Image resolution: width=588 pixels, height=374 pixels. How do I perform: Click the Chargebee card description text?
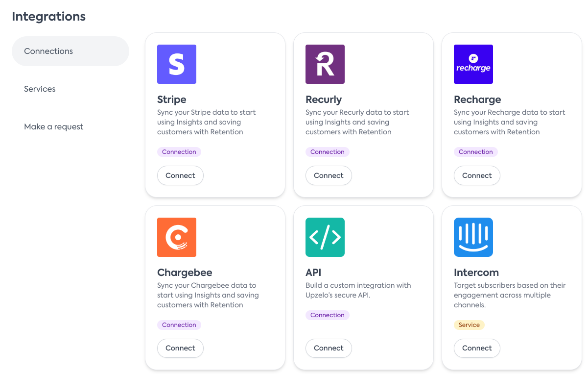(x=208, y=295)
